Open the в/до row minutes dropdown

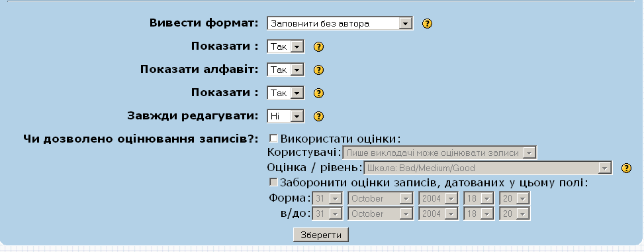click(x=515, y=214)
